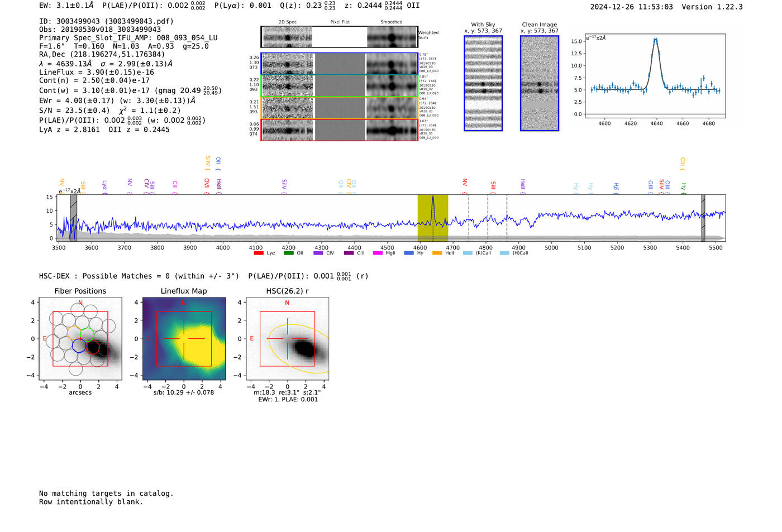Click the OII green legend swatch

click(x=288, y=253)
